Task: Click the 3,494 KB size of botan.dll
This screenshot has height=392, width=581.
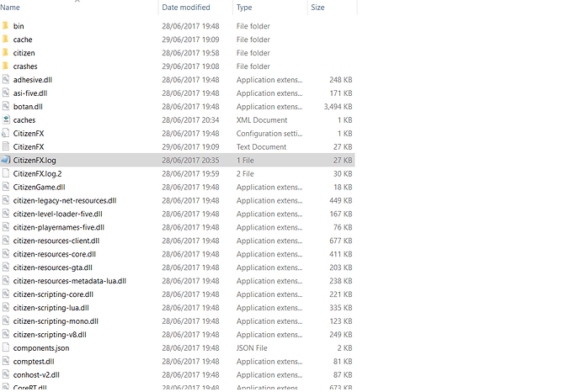Action: [x=338, y=107]
